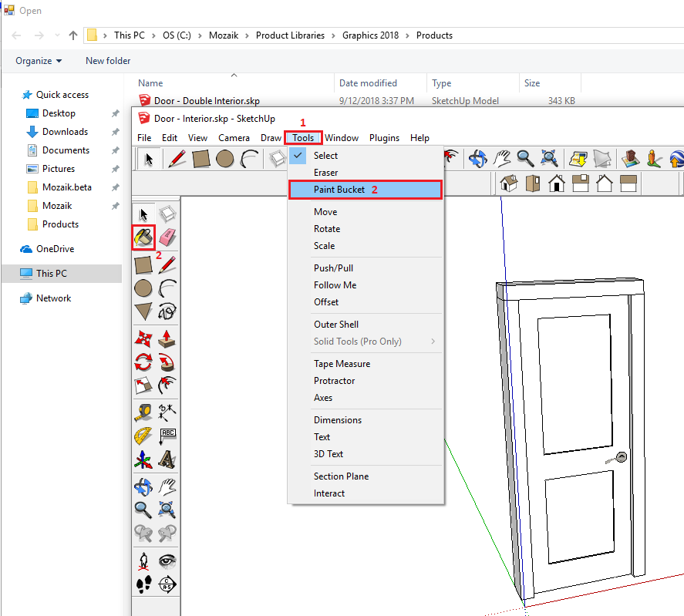This screenshot has width=684, height=616.
Task: Select the Paint Bucket icon in left toolbar
Action: click(x=143, y=237)
